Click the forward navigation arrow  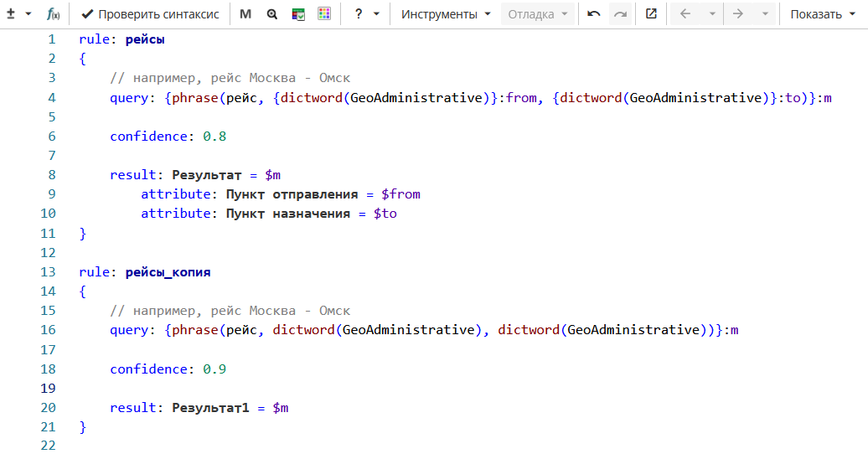[738, 14]
